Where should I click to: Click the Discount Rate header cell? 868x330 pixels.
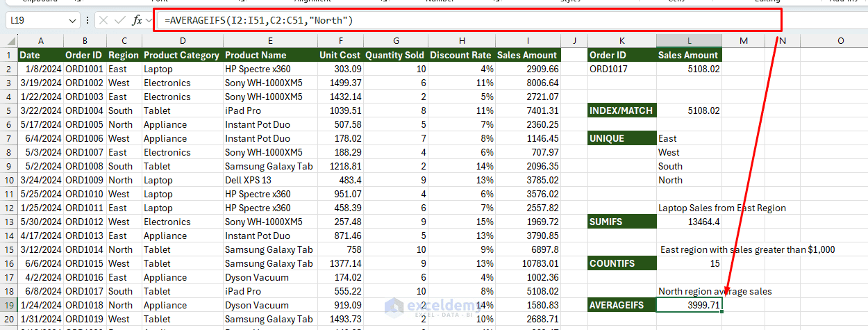tap(461, 55)
